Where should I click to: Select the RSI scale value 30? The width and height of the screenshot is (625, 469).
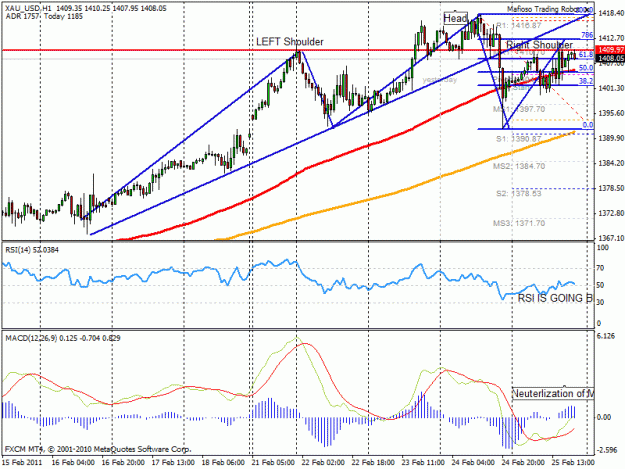pos(602,302)
